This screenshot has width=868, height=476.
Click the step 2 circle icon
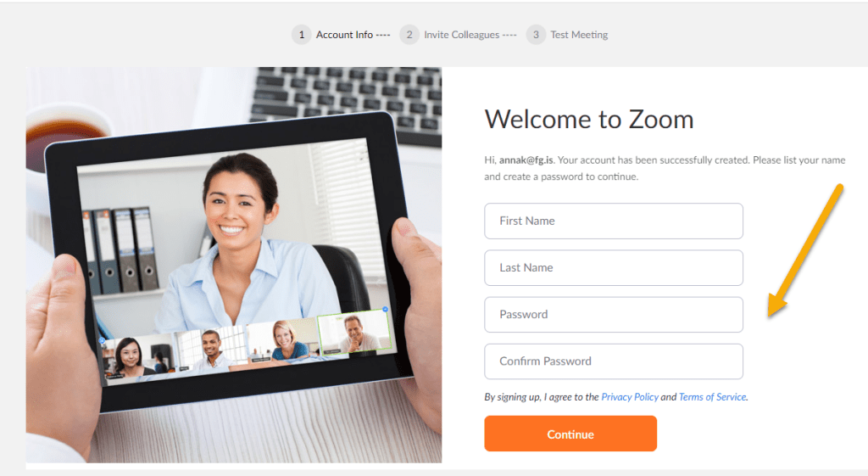(409, 35)
